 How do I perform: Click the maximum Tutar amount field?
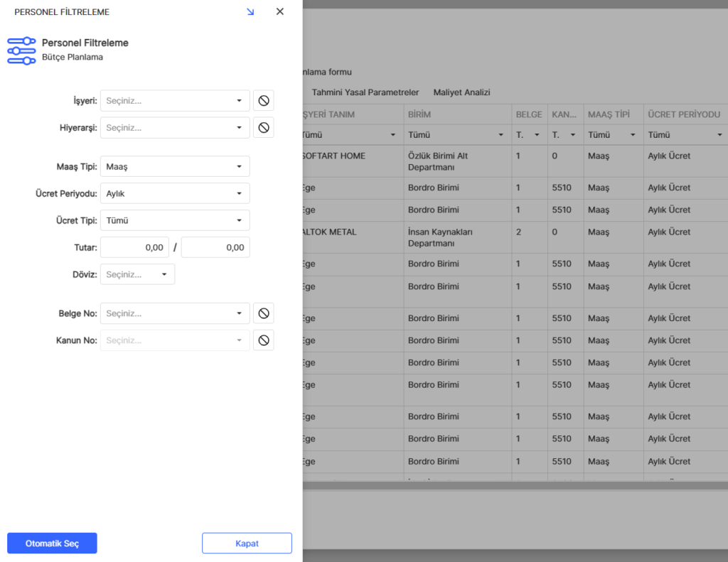point(215,247)
